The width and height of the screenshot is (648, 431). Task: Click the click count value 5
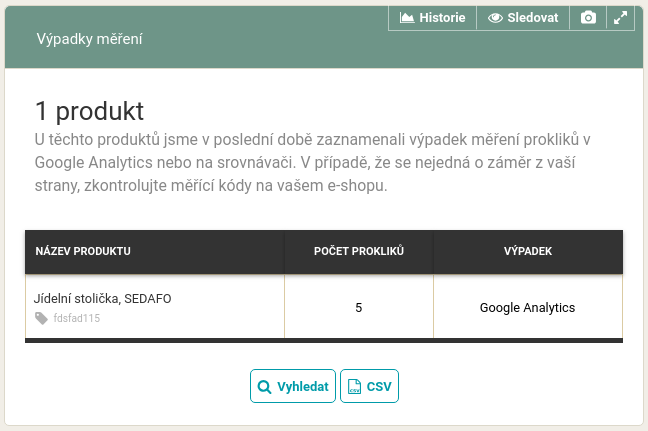click(x=358, y=308)
